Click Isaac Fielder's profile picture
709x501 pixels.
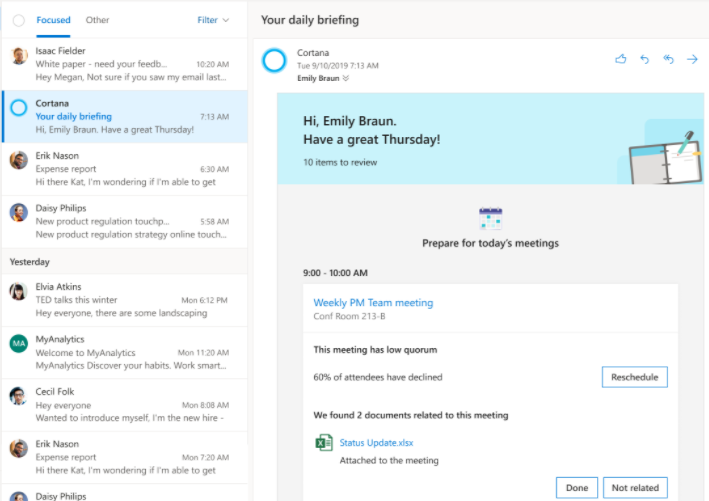click(18, 56)
